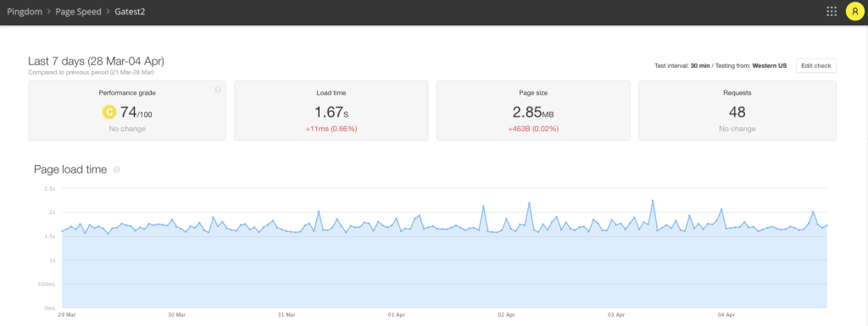
Task: Click the Edit check button
Action: [x=816, y=65]
